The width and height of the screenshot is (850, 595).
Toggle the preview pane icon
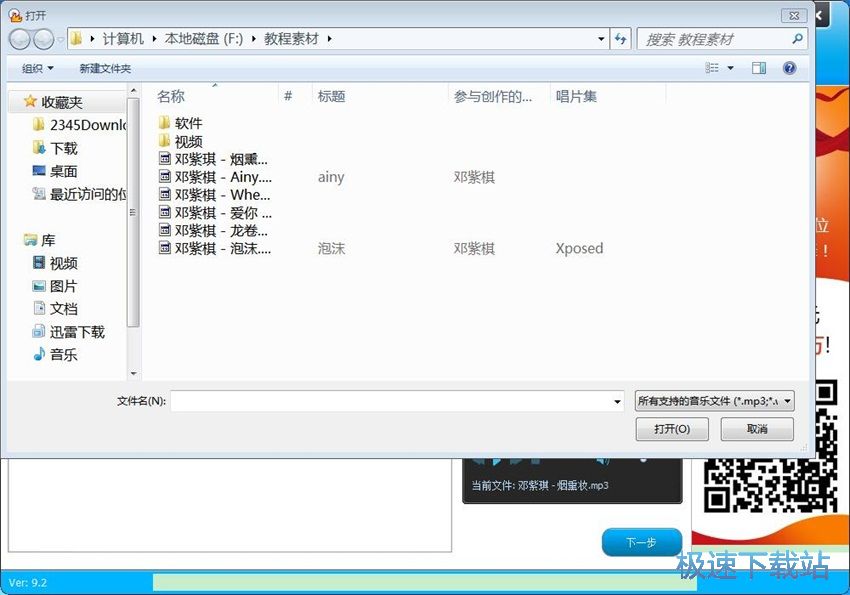point(758,68)
